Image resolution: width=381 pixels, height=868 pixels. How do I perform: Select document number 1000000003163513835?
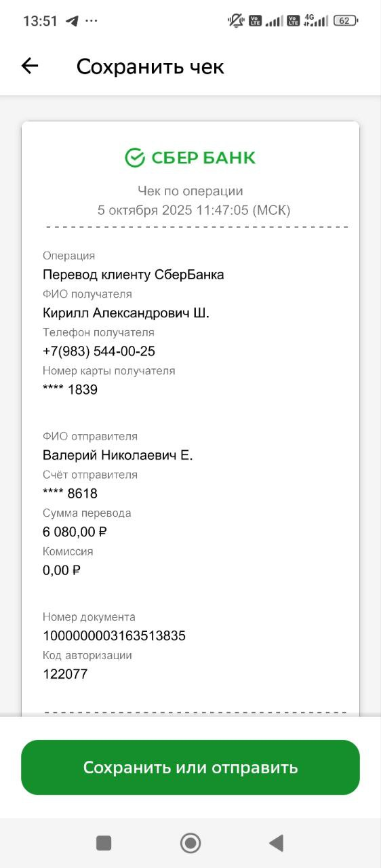114,636
